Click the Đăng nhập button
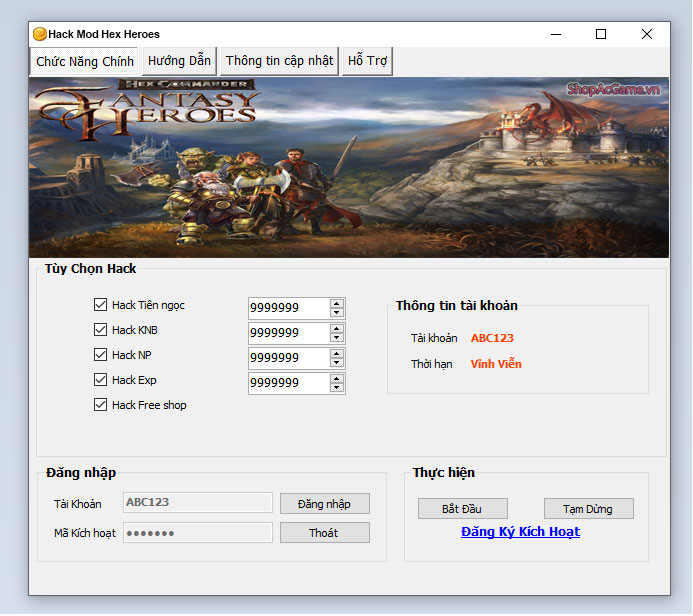693x616 pixels. [324, 504]
